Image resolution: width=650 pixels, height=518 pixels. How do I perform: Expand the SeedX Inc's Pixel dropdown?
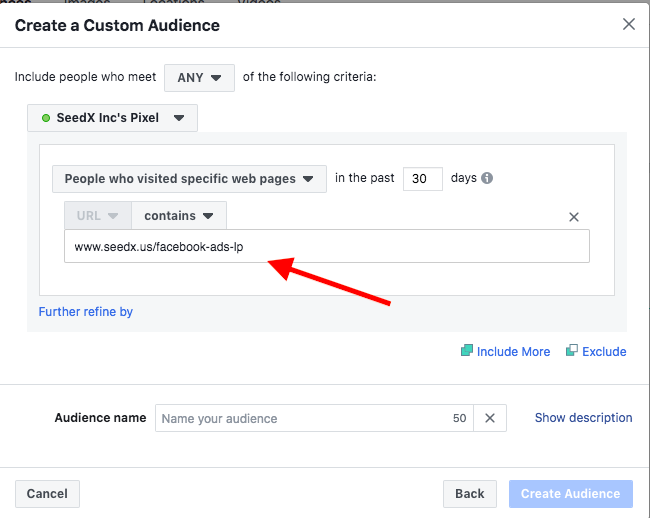112,118
